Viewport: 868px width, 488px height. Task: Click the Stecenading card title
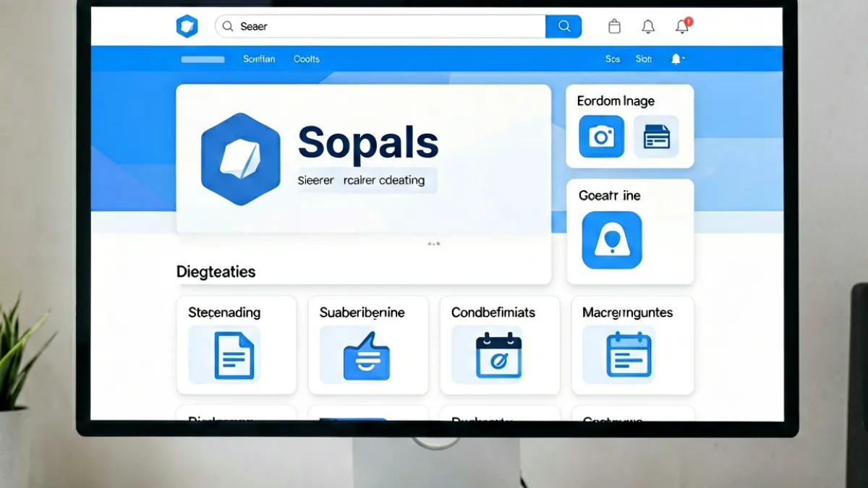[x=224, y=312]
